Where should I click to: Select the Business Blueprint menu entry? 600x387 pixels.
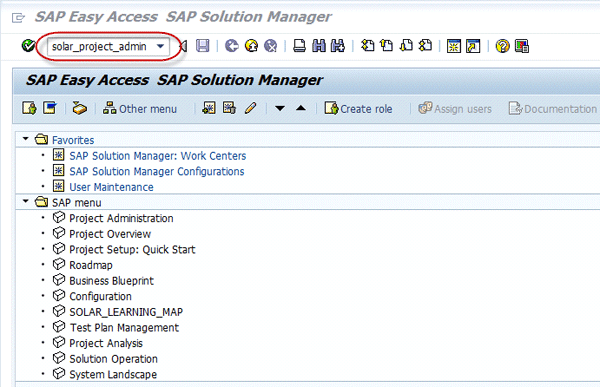111,281
